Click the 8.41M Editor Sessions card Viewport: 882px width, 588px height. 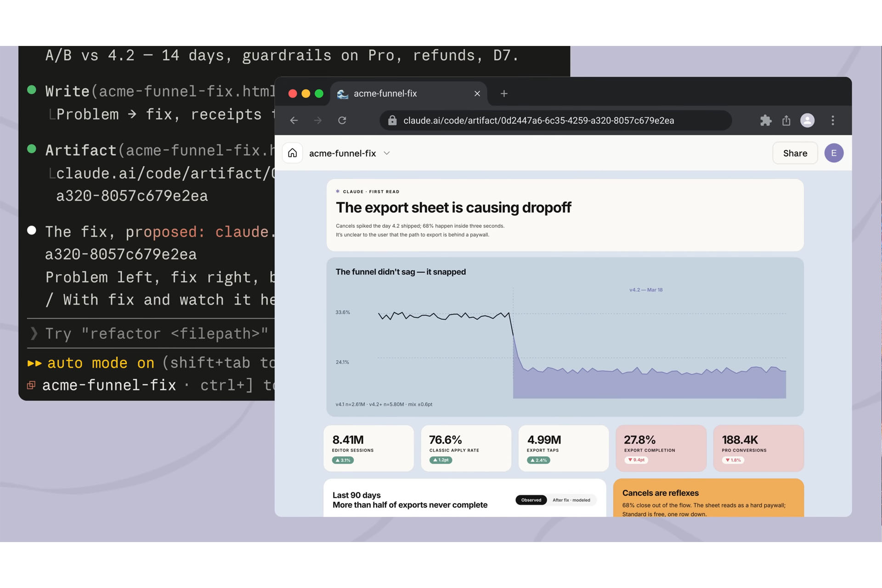368,448
